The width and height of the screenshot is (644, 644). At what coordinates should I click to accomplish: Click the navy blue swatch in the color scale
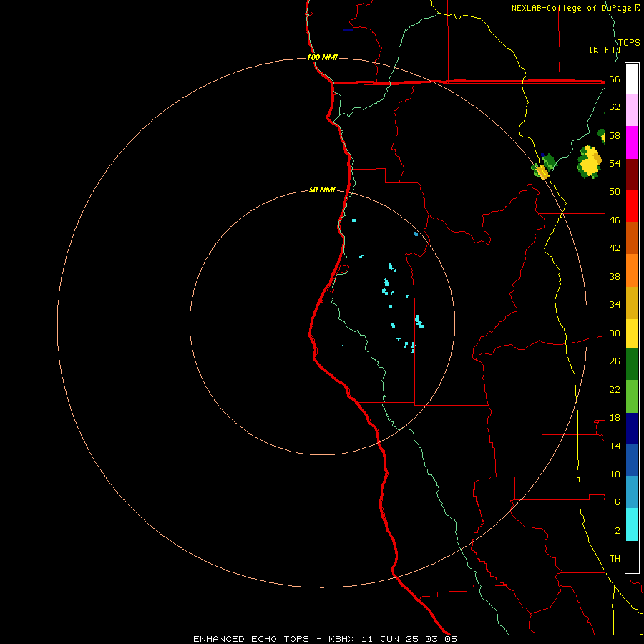[x=632, y=429]
